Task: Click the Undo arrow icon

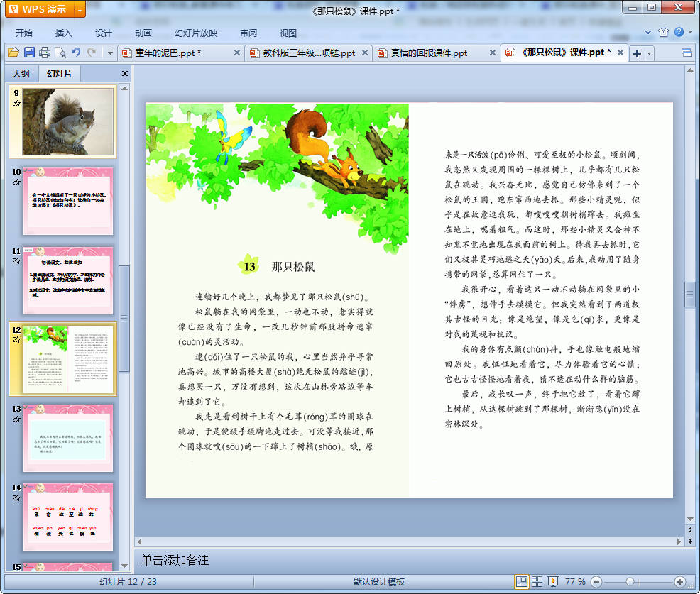Action: (76, 53)
